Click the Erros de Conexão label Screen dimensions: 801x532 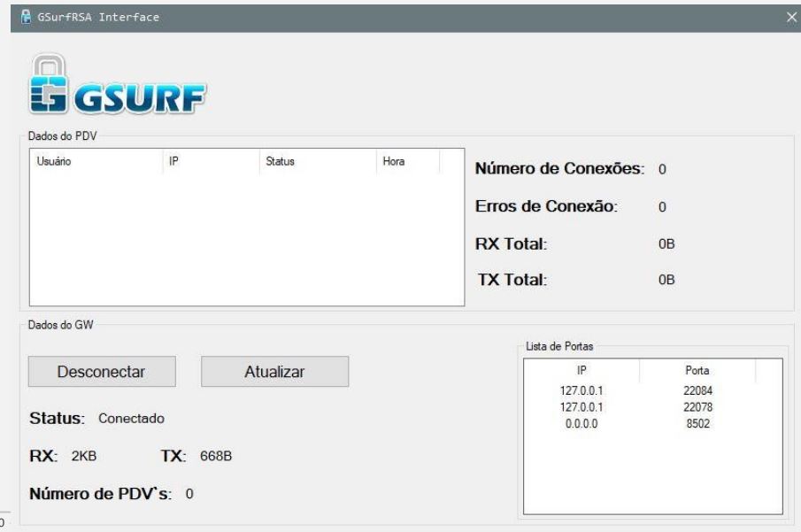547,206
